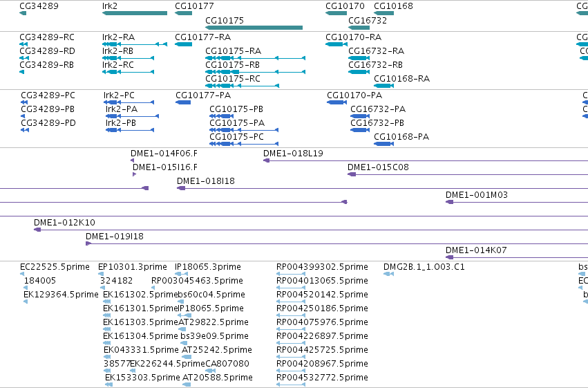Select EST RP004013065.5prime
The width and height of the screenshot is (588, 388).
(322, 281)
